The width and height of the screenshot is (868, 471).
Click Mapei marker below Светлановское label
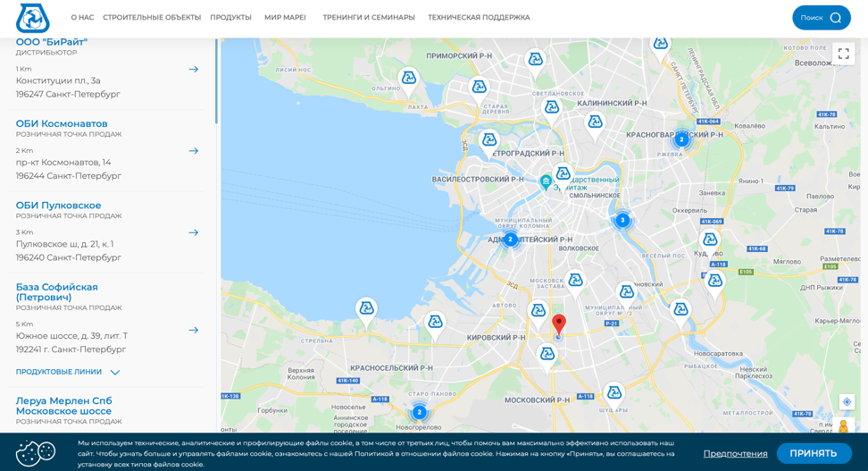click(x=551, y=110)
